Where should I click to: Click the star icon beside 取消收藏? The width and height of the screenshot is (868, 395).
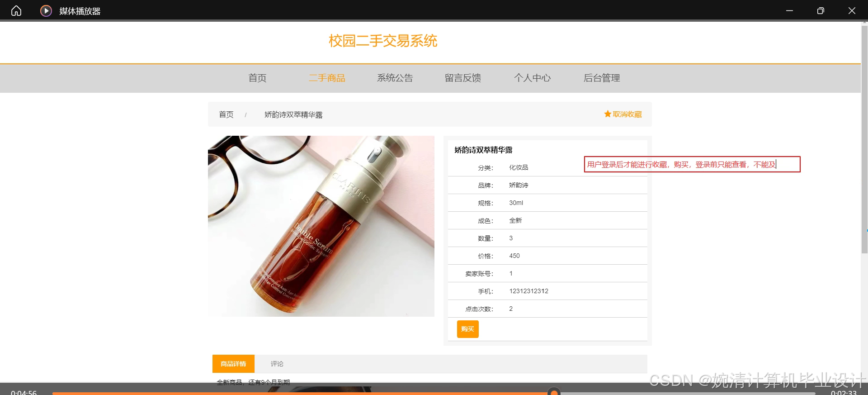tap(608, 114)
